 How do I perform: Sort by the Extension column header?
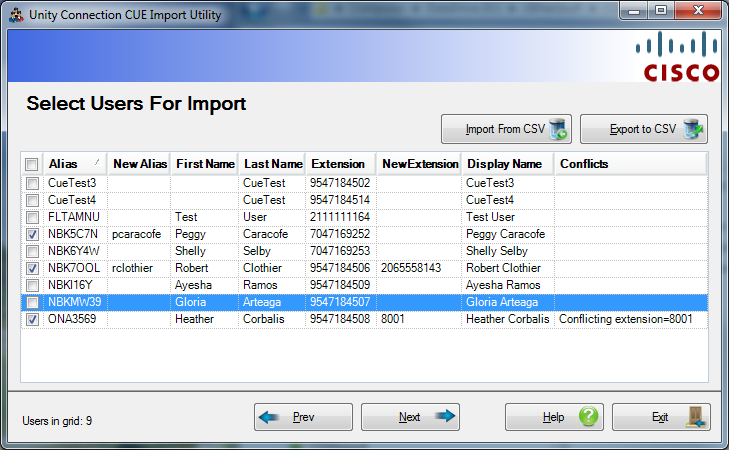(x=341, y=164)
